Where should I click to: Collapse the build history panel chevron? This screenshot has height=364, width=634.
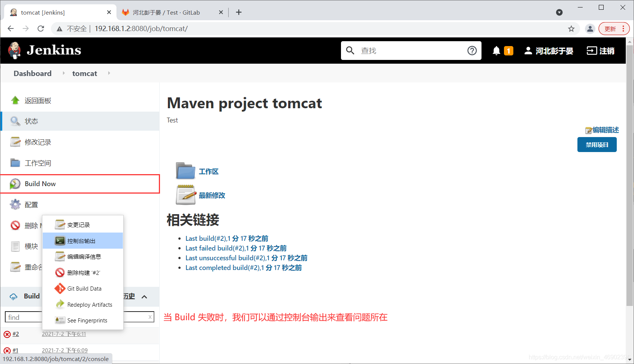pyautogui.click(x=144, y=297)
